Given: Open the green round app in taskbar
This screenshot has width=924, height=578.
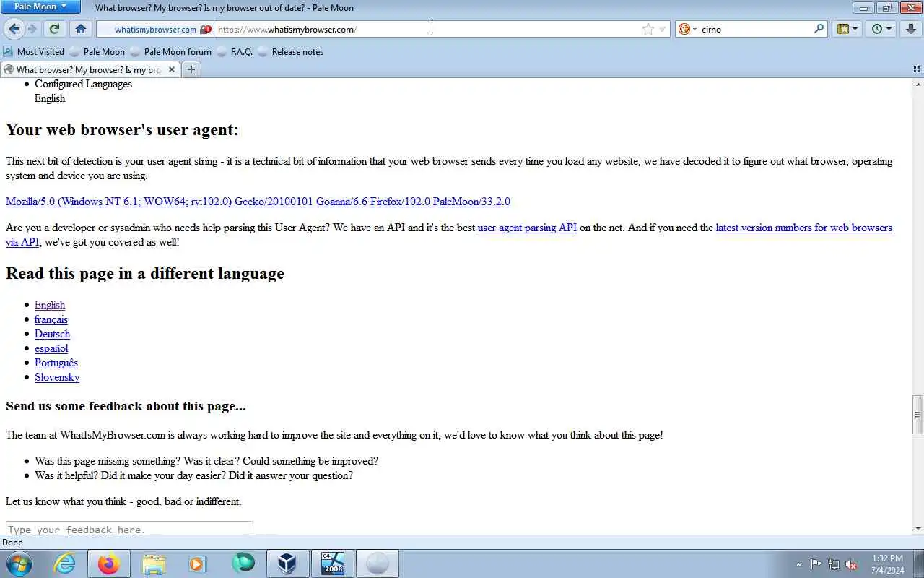Looking at the screenshot, I should coord(243,564).
